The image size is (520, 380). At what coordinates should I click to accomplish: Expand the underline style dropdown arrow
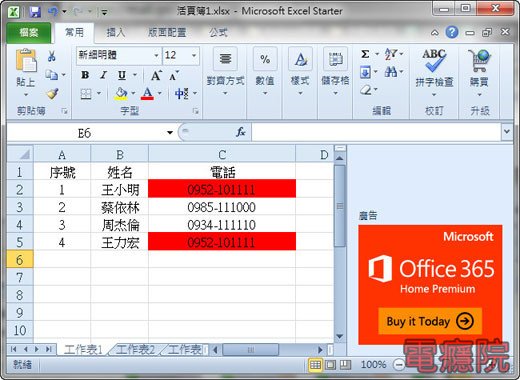(135, 75)
